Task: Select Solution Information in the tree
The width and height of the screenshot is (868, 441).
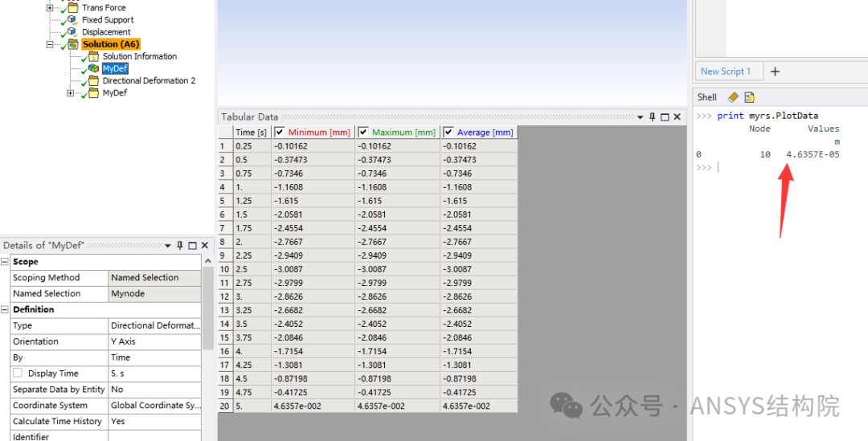Action: point(140,56)
